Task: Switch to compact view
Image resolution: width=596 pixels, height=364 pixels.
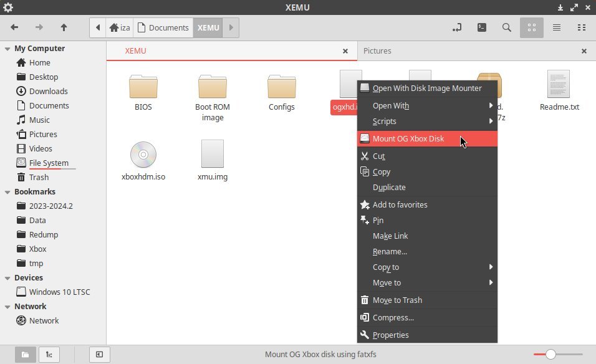Action: pos(582,27)
